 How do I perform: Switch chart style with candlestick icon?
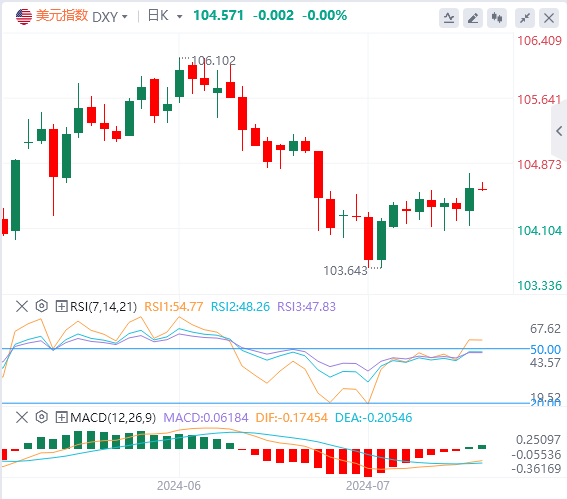(497, 18)
